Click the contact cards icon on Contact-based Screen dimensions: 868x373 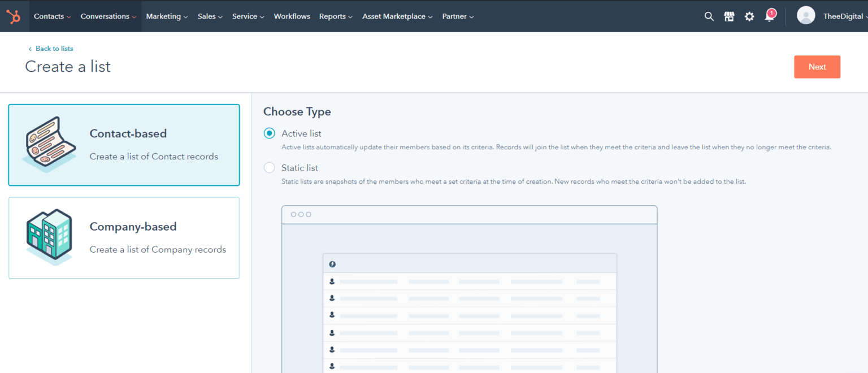coord(50,144)
